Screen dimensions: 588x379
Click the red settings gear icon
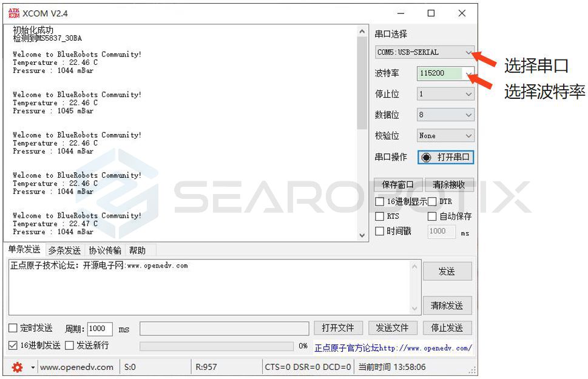click(17, 367)
